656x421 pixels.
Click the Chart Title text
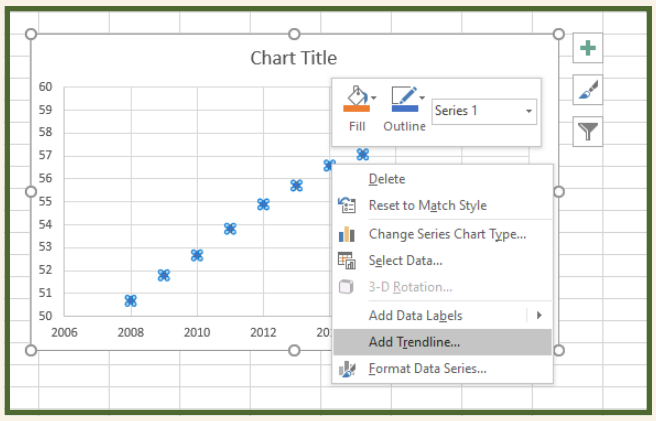[293, 58]
